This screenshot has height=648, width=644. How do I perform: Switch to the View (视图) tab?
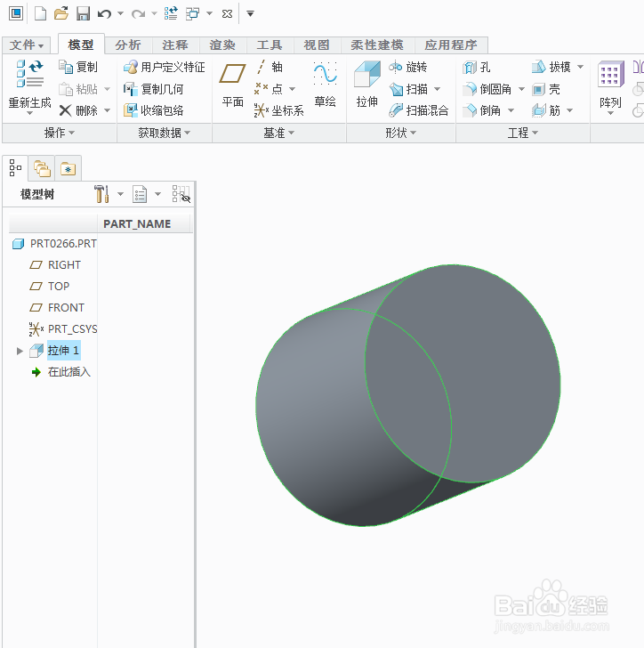317,45
